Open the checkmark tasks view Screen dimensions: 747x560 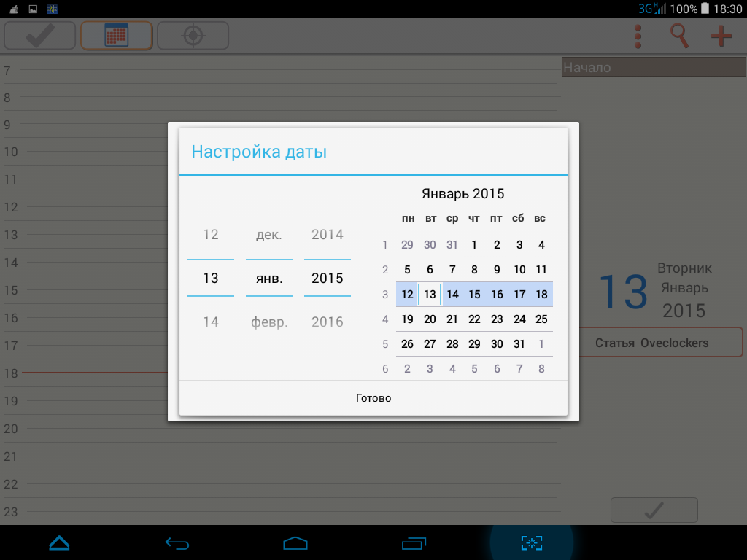click(x=40, y=35)
